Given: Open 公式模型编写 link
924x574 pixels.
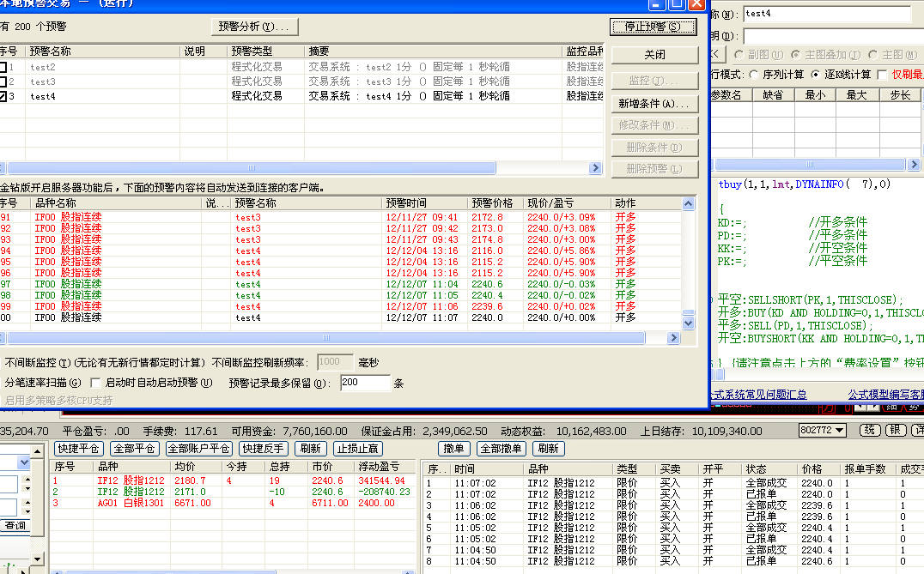Looking at the screenshot, I should coord(885,395).
